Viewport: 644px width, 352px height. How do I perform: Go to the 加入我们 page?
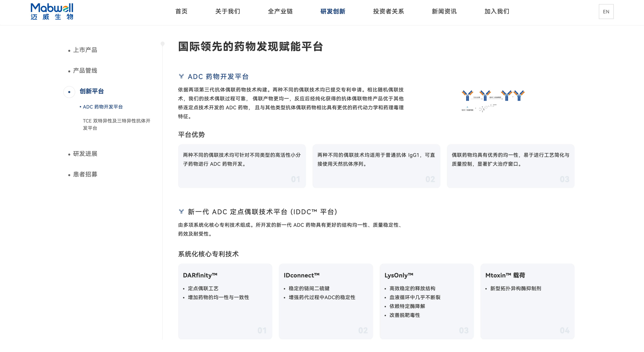click(x=497, y=11)
